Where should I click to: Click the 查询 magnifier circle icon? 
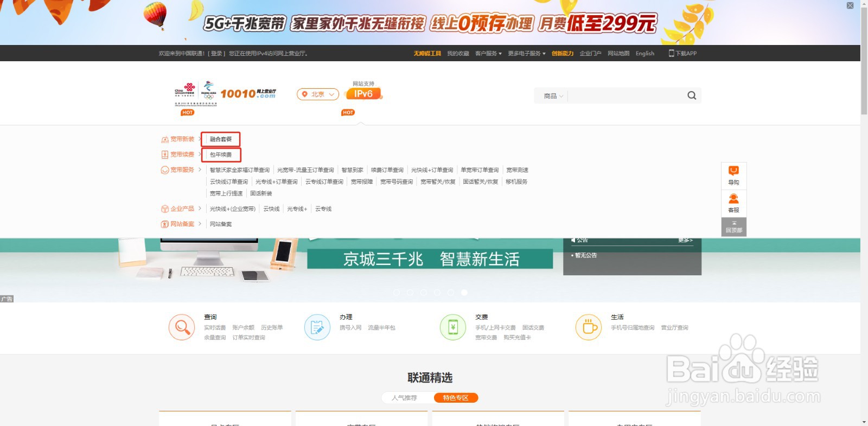[182, 327]
